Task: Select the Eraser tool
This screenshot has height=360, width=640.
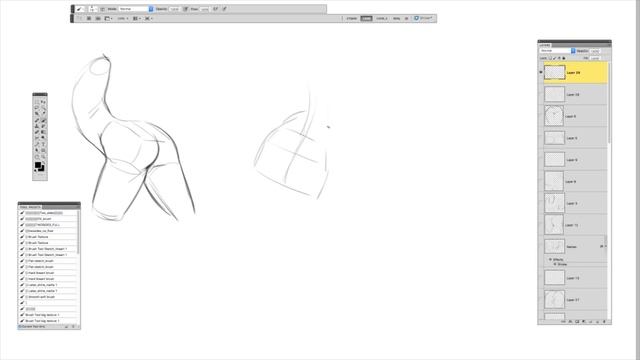Action: coord(37,132)
